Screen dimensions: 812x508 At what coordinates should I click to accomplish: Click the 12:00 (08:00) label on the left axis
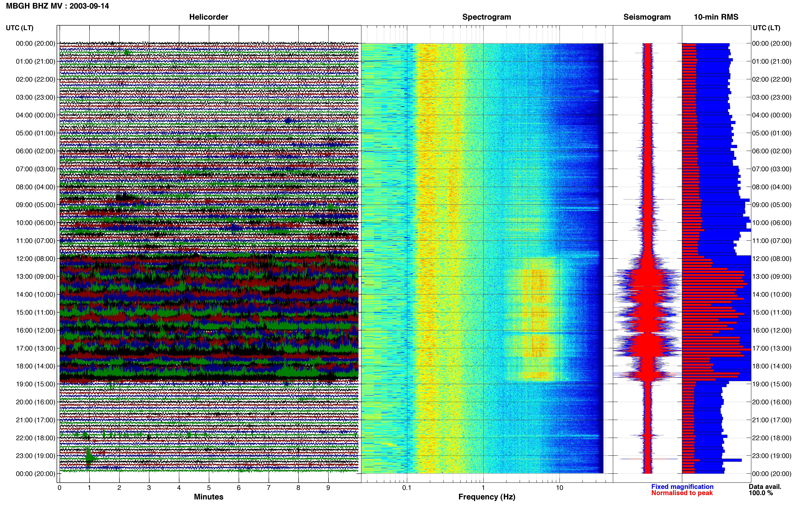[x=36, y=259]
